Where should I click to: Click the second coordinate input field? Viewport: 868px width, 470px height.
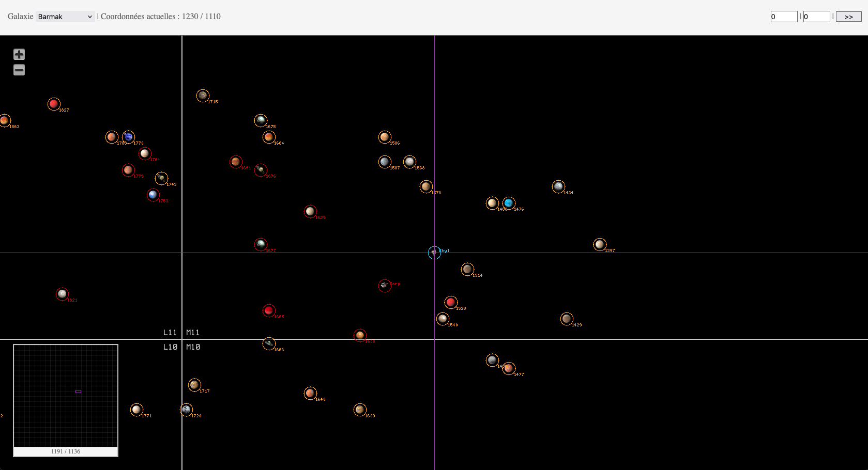point(816,17)
